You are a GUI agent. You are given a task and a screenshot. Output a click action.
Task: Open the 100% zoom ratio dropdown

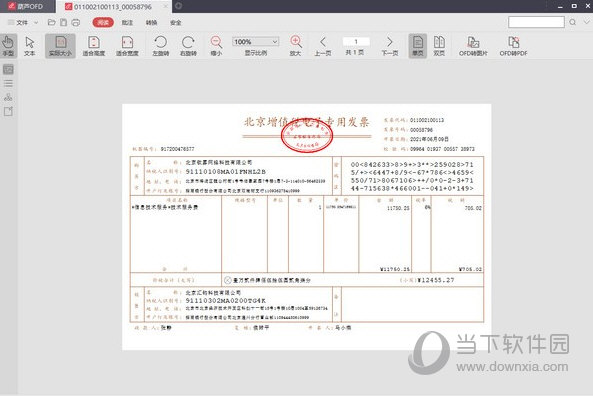(256, 42)
